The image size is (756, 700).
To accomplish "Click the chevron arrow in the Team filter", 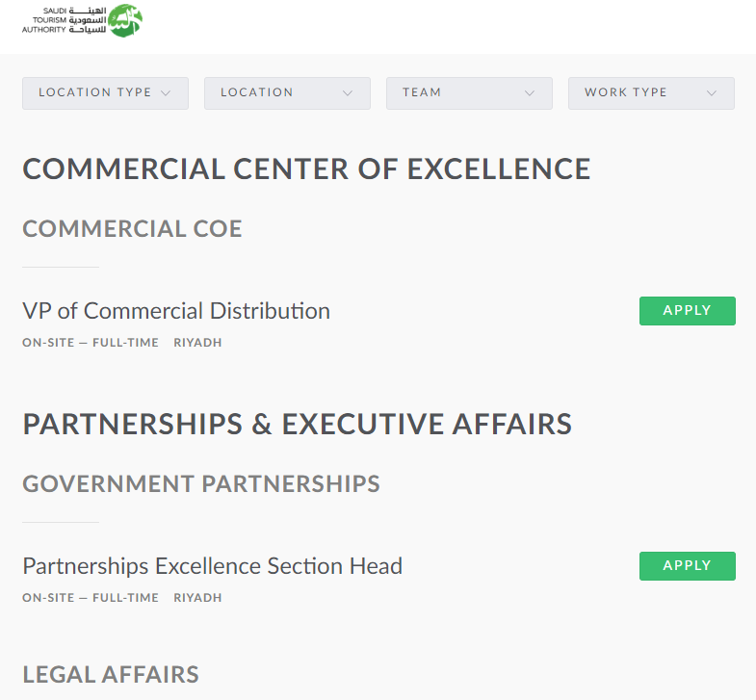I will (530, 93).
